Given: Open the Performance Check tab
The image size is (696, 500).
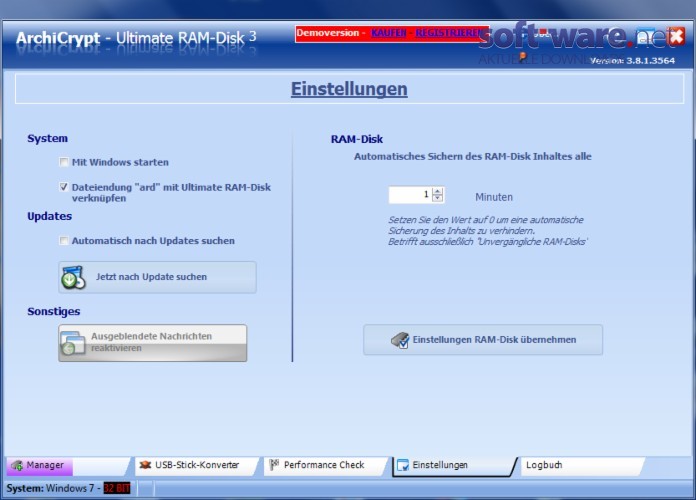Looking at the screenshot, I should [x=324, y=465].
